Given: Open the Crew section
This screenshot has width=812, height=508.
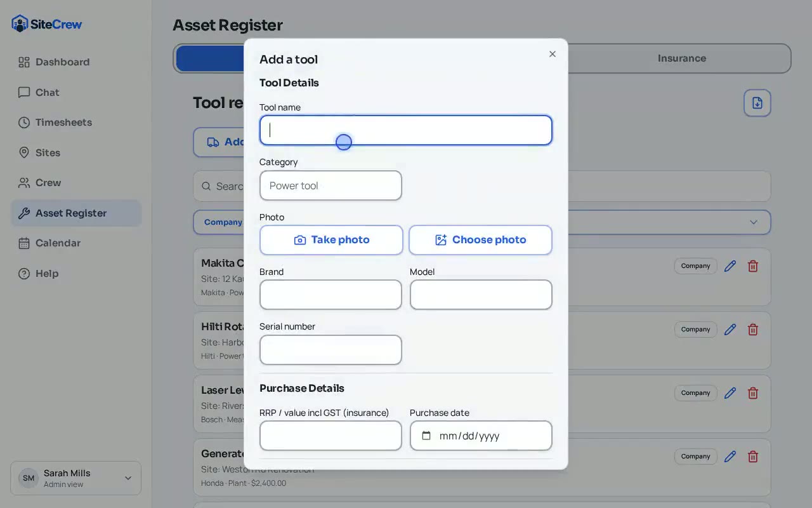Looking at the screenshot, I should (x=76, y=183).
